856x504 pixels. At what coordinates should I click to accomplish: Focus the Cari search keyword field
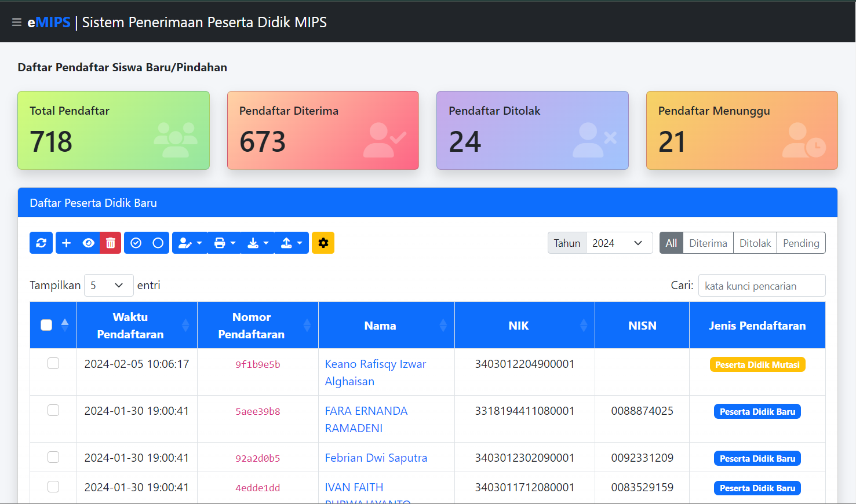(762, 286)
